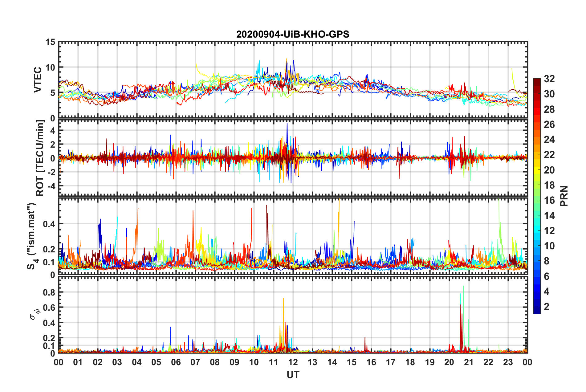Click x-axis tick label 02
The image size is (586, 392).
98,362
